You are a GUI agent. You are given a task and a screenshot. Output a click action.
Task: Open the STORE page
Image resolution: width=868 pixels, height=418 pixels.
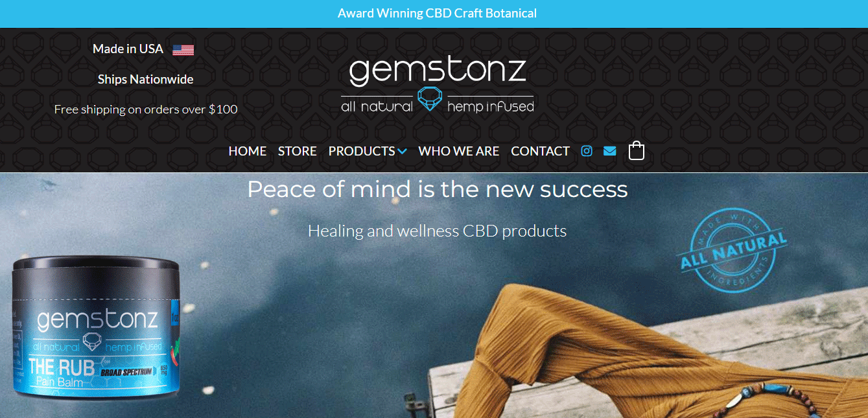(x=298, y=151)
